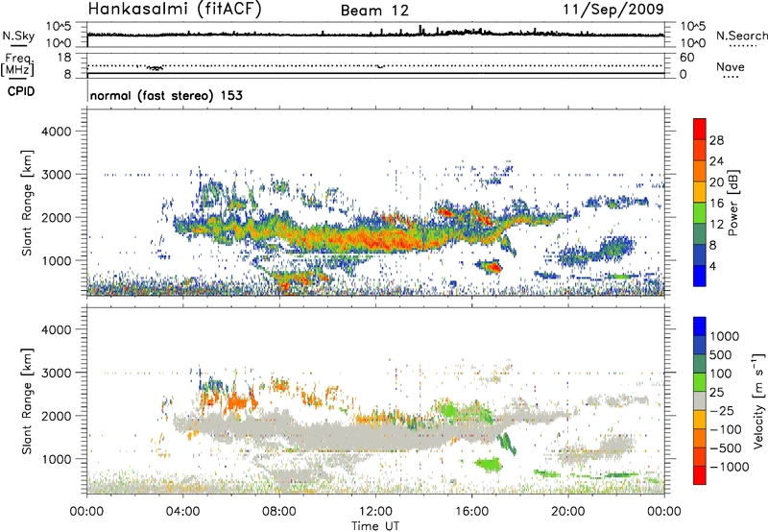The image size is (768, 532).
Task: Click the Power [dB] color bar label
Action: tap(732, 203)
